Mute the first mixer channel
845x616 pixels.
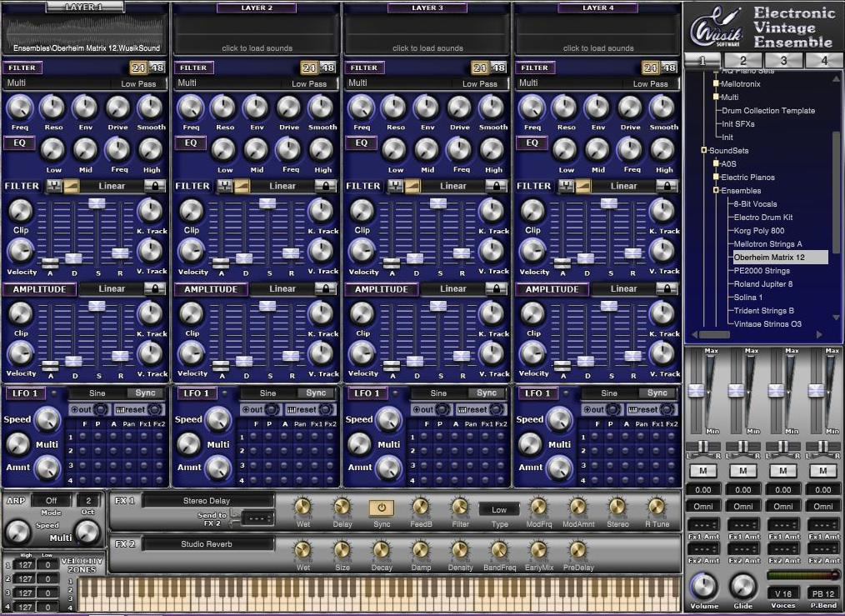coord(702,470)
